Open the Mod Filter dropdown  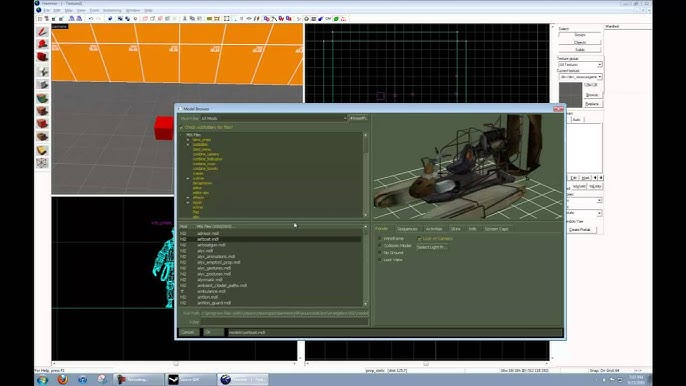pyautogui.click(x=274, y=119)
